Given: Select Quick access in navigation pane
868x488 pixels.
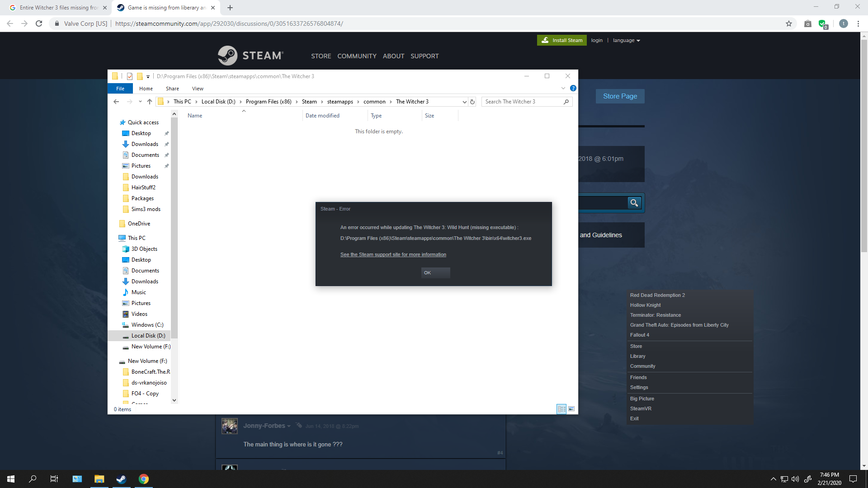Looking at the screenshot, I should click(x=143, y=122).
